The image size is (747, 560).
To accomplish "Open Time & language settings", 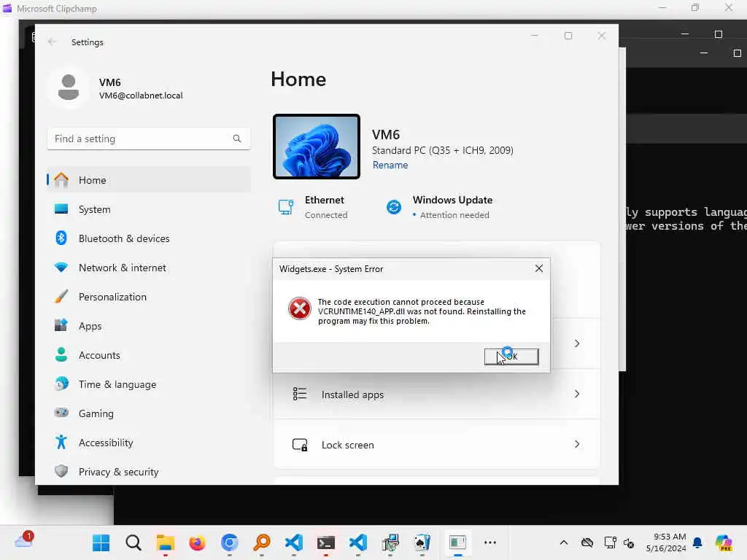I will coord(149,384).
